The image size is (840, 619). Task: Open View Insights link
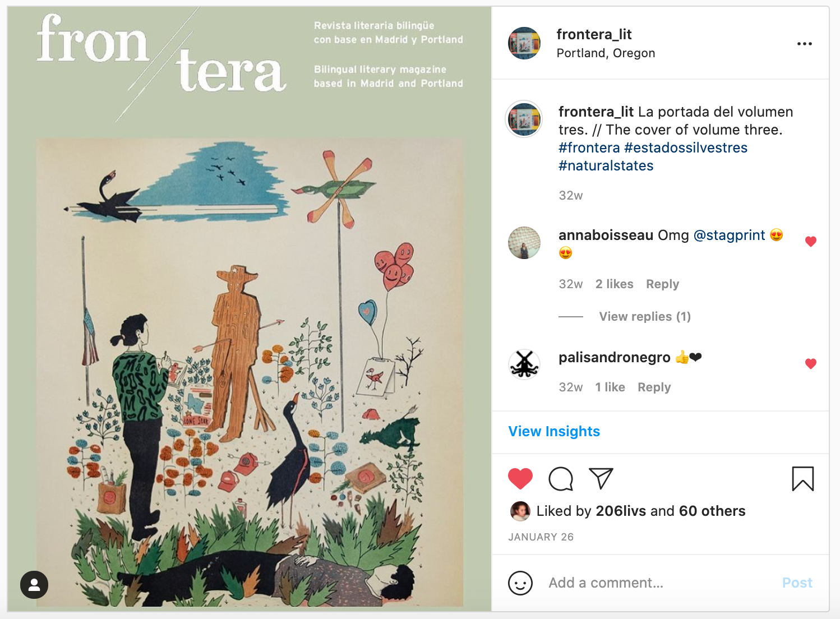553,431
